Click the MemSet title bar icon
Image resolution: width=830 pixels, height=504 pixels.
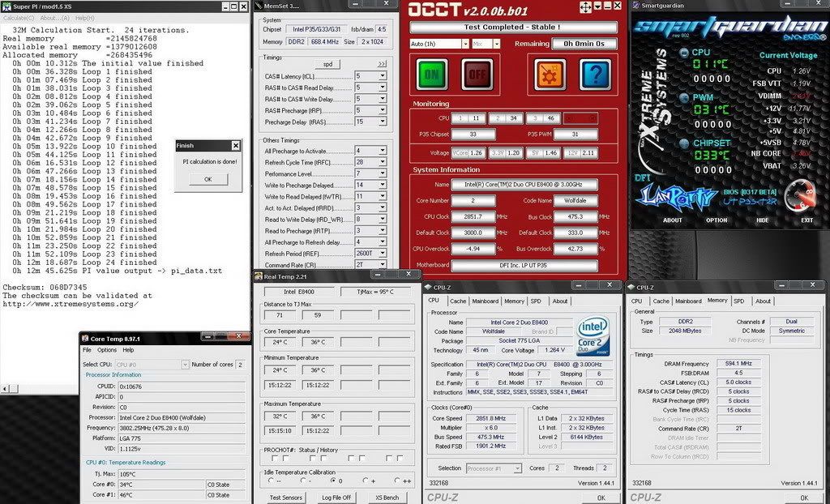(x=259, y=6)
